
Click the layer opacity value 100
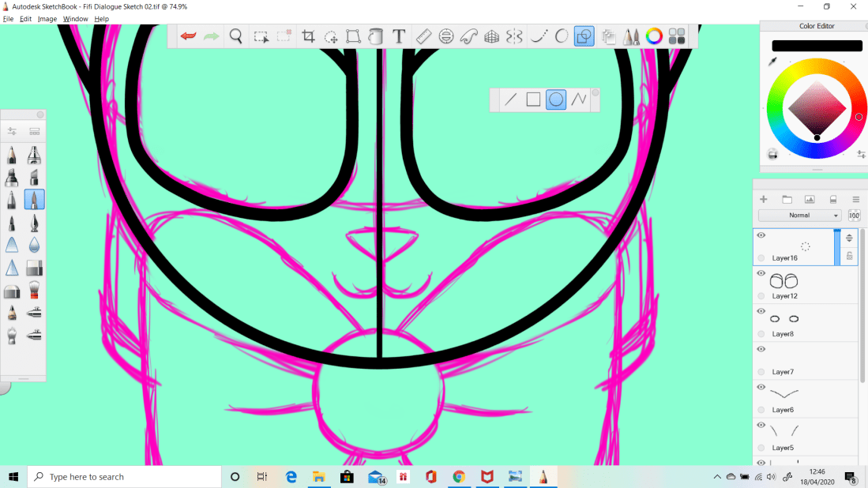tap(854, 215)
